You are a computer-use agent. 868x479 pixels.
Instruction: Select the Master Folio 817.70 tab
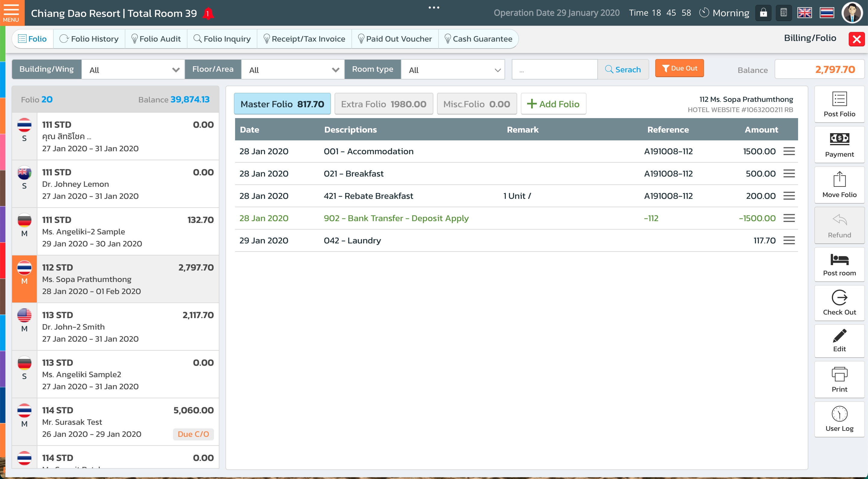[282, 104]
